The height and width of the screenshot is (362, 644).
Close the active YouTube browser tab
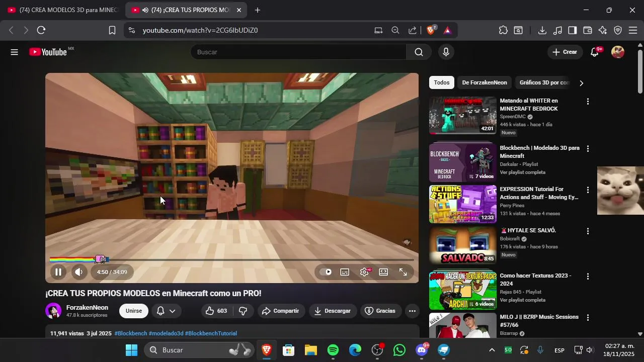[x=238, y=10]
